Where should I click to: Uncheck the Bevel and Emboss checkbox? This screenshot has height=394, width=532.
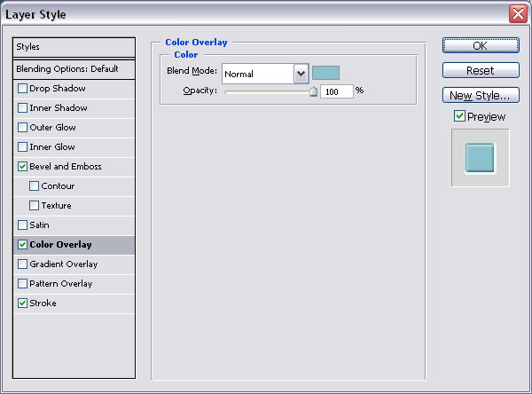coord(22,167)
